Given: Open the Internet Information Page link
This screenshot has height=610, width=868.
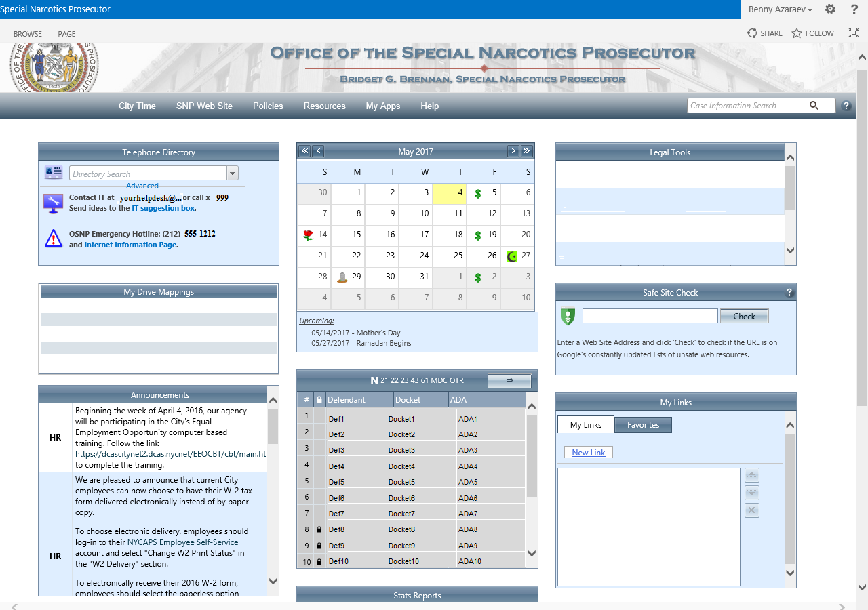Looking at the screenshot, I should coord(131,245).
